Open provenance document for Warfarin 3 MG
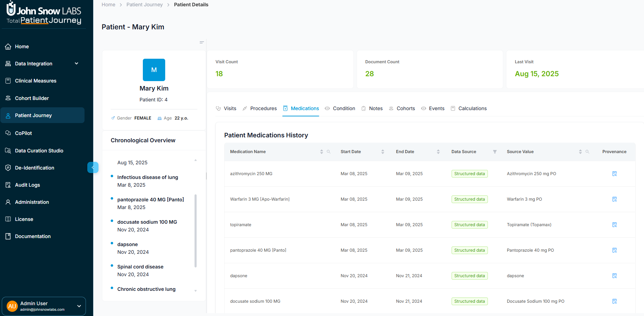 [x=614, y=199]
